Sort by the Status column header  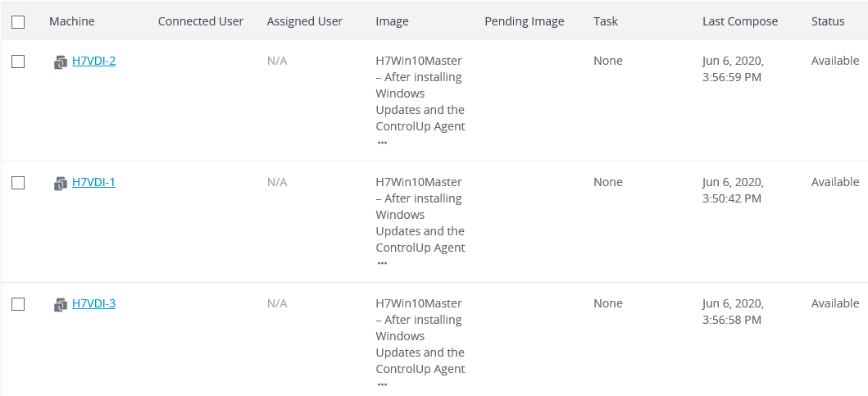click(828, 21)
